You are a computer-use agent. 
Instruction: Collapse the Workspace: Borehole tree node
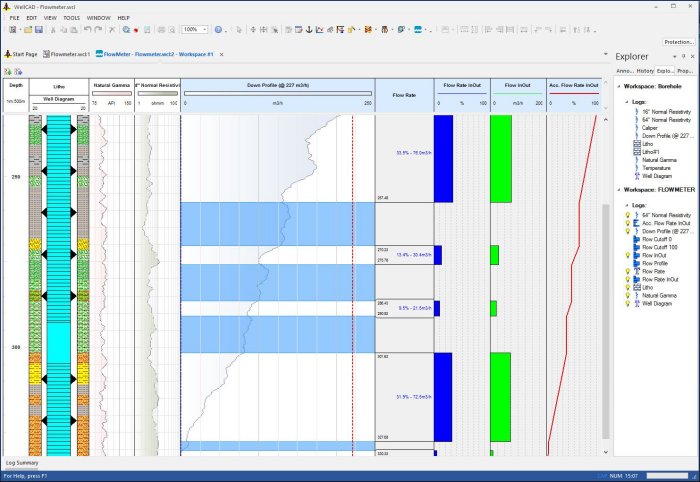click(618, 88)
